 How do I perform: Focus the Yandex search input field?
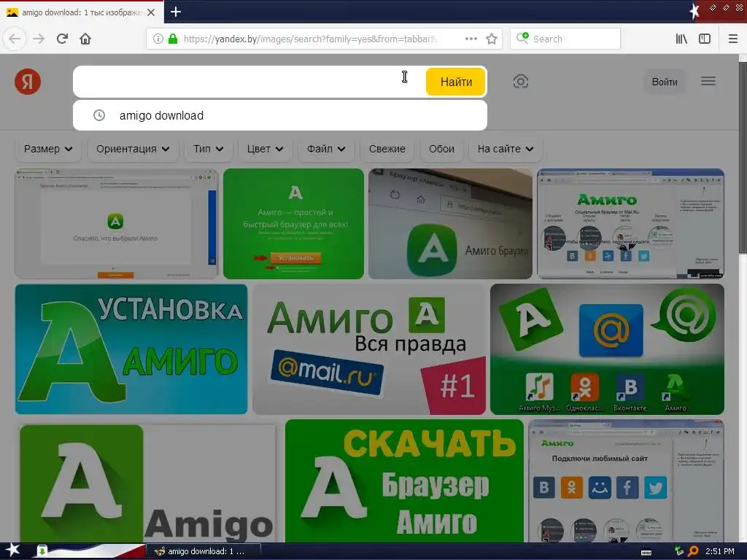point(249,82)
